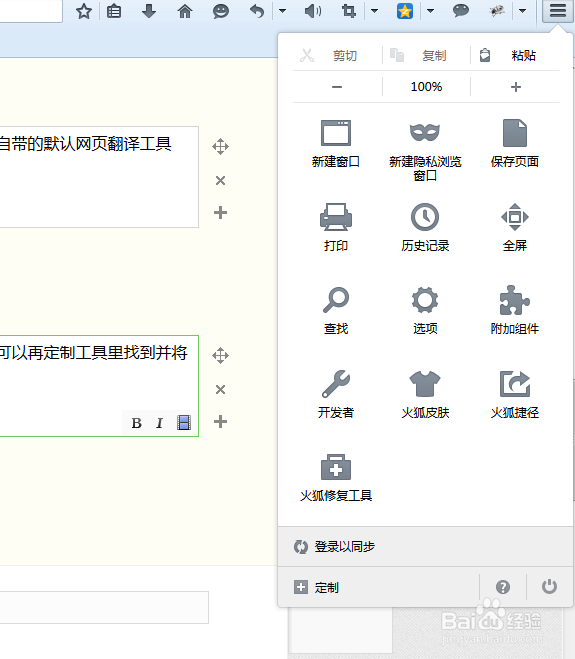The width and height of the screenshot is (575, 659).
Task: Add a step after 可以再定制工具 box
Action: (x=220, y=422)
